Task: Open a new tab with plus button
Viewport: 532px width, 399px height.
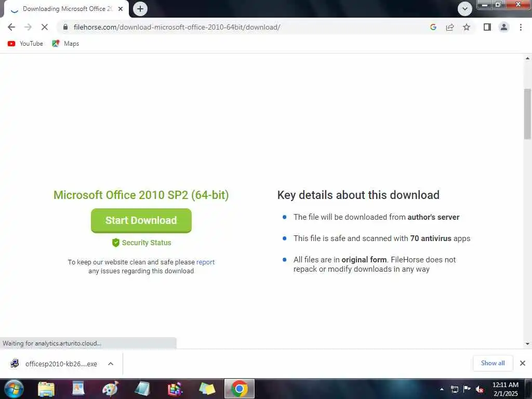Action: (140, 9)
